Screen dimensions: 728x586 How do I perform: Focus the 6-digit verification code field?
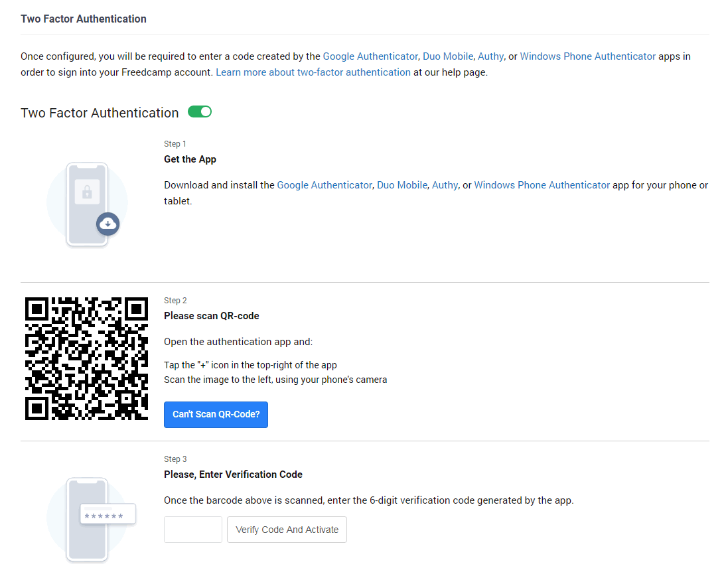(192, 530)
